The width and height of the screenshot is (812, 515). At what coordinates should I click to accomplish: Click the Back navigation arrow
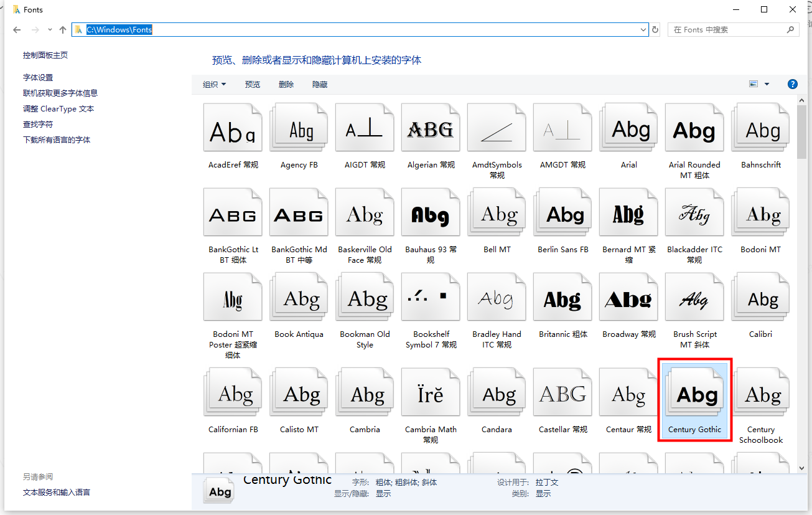[17, 30]
